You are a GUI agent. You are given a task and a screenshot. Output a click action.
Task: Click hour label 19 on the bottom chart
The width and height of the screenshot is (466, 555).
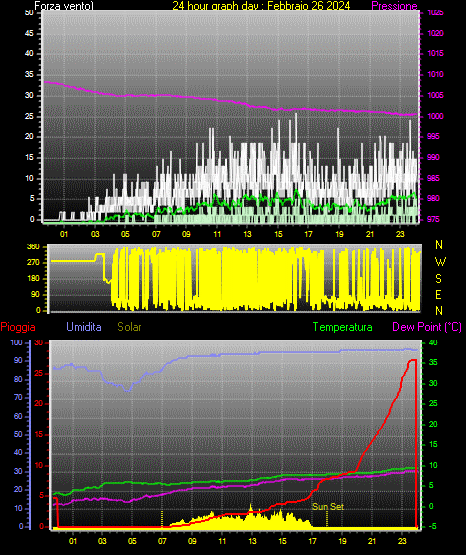[x=342, y=541]
